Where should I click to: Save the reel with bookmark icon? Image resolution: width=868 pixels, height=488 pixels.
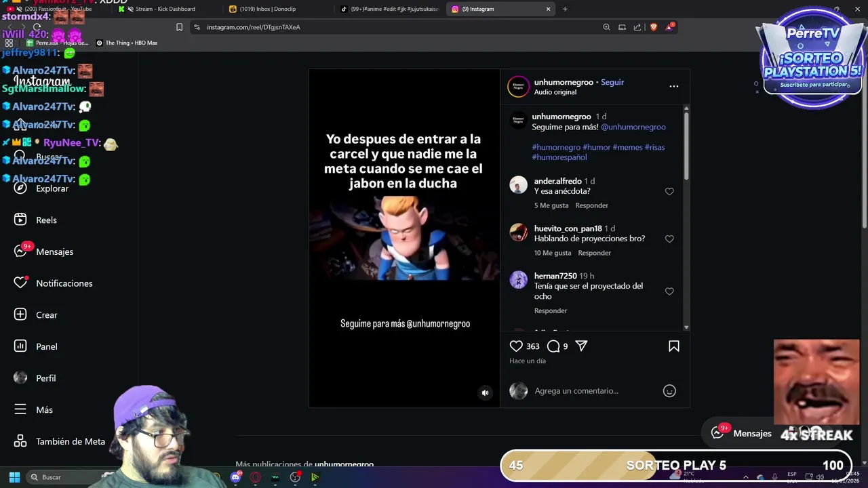pos(674,346)
